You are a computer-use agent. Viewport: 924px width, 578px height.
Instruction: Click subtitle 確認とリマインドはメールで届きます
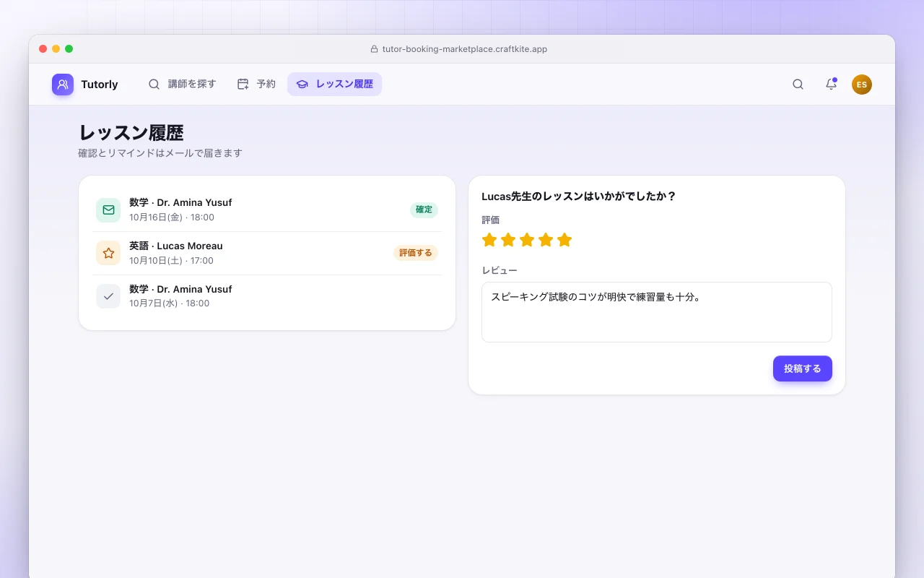[160, 153]
